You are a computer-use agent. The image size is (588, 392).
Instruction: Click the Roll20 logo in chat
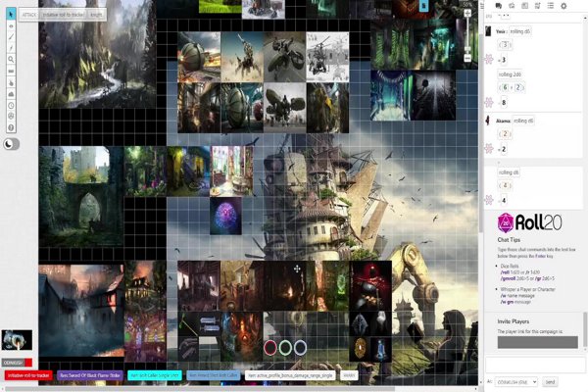click(529, 222)
